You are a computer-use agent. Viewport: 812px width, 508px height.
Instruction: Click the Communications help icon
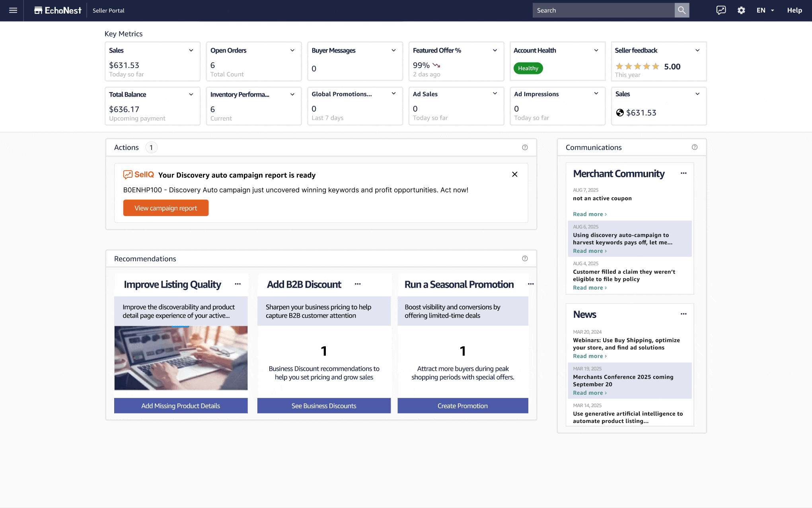(694, 147)
